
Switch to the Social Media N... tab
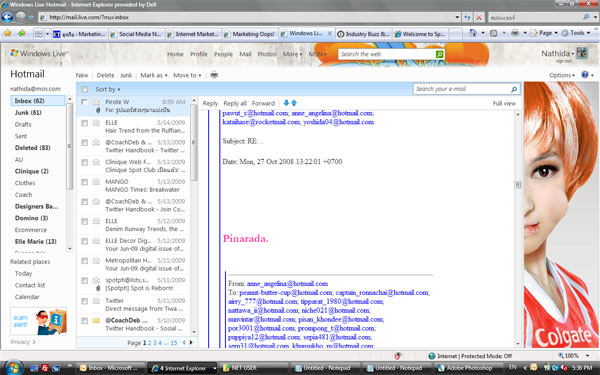click(137, 34)
